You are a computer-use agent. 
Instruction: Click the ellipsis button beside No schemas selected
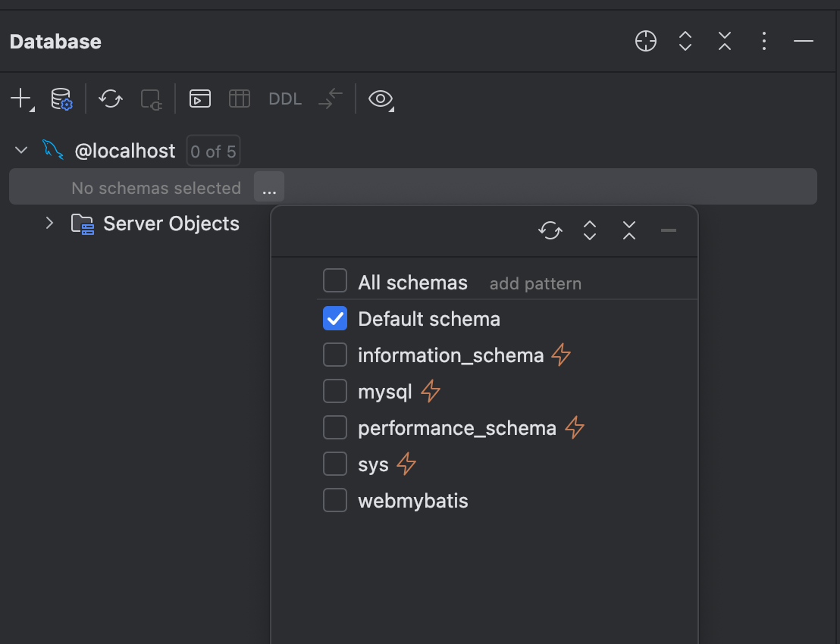coord(269,188)
